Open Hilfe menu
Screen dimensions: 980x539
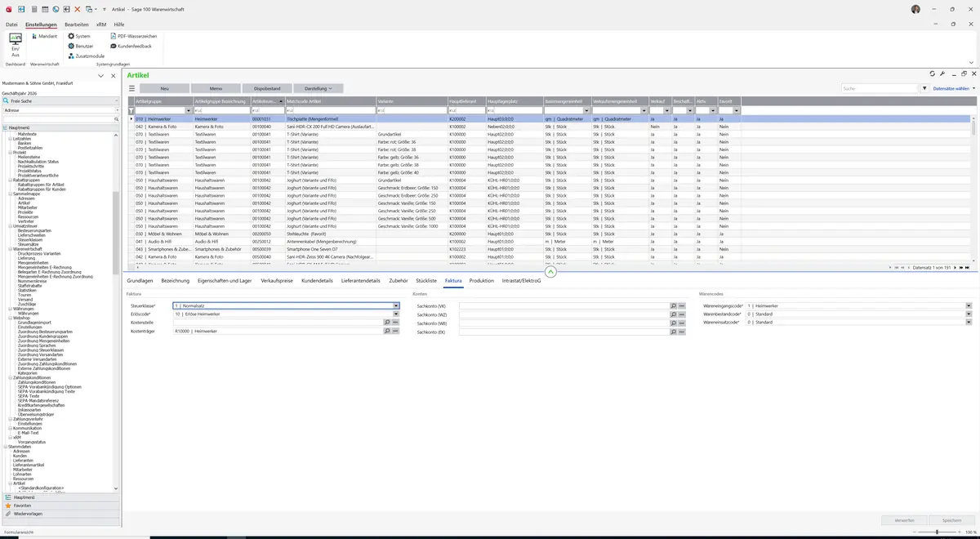click(x=119, y=24)
